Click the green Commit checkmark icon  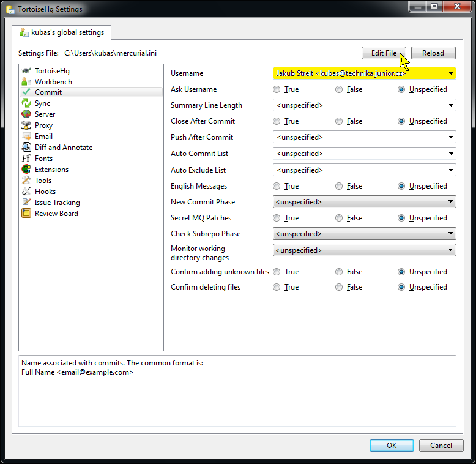tap(26, 92)
